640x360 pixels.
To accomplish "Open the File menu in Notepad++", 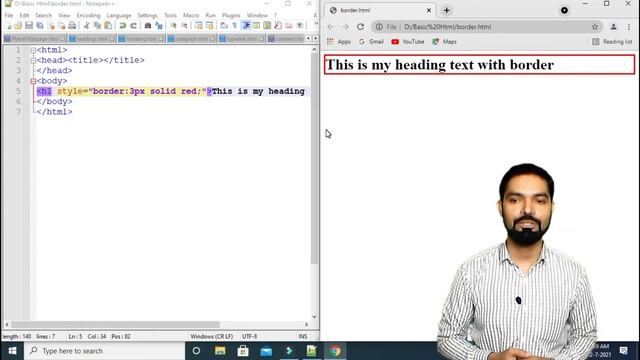I will point(9,15).
